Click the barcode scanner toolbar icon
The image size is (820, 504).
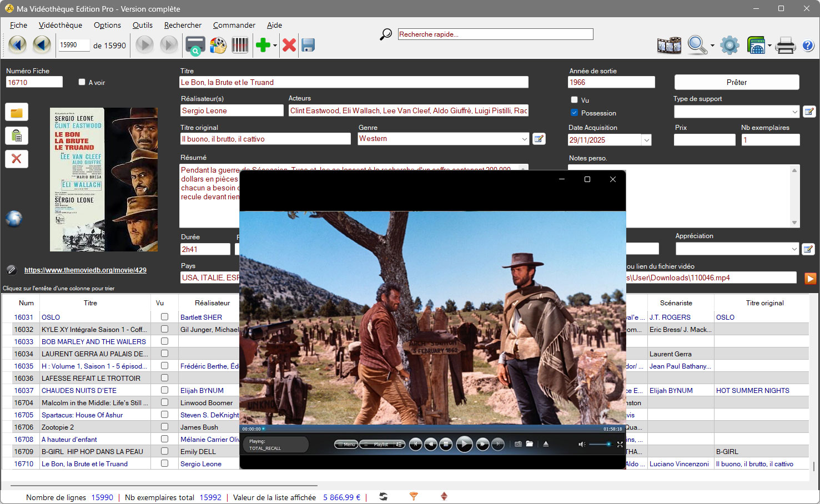240,45
